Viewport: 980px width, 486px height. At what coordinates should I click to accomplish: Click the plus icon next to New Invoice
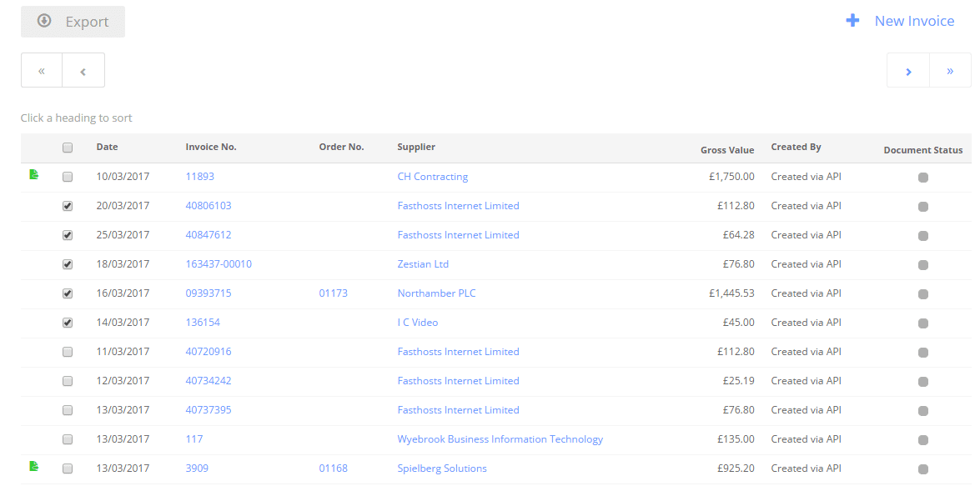pyautogui.click(x=852, y=21)
